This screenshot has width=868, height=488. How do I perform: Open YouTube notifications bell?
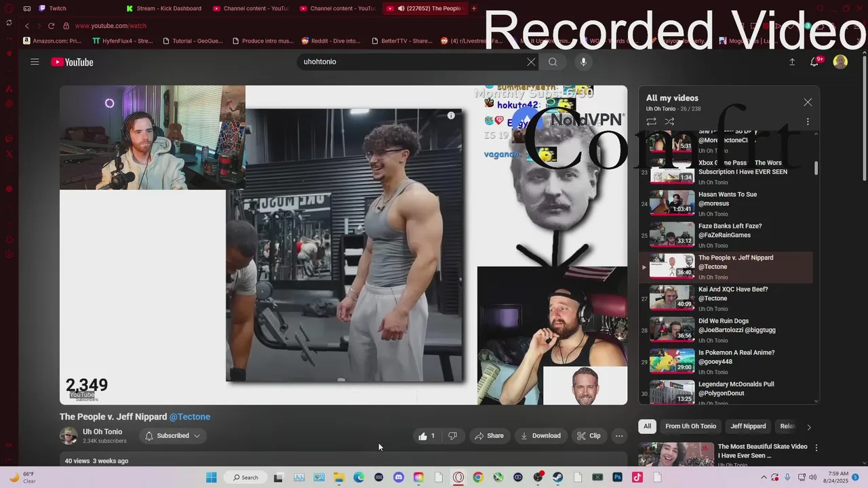815,62
